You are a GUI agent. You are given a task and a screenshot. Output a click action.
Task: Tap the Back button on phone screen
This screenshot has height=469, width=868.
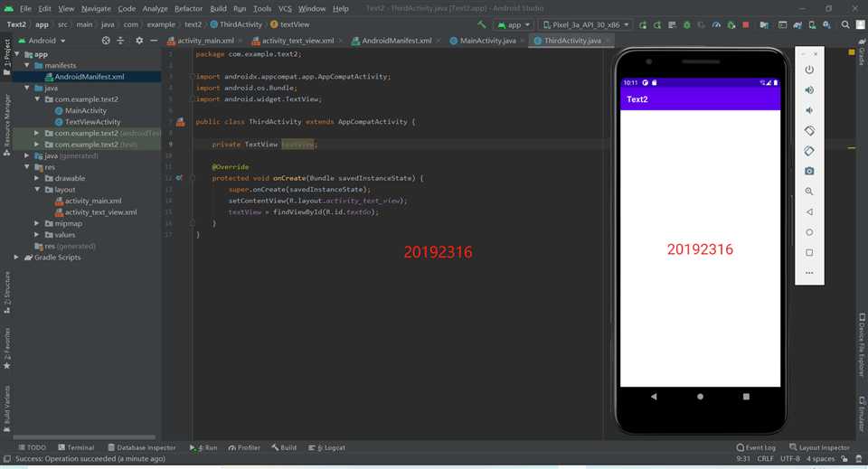(x=654, y=397)
